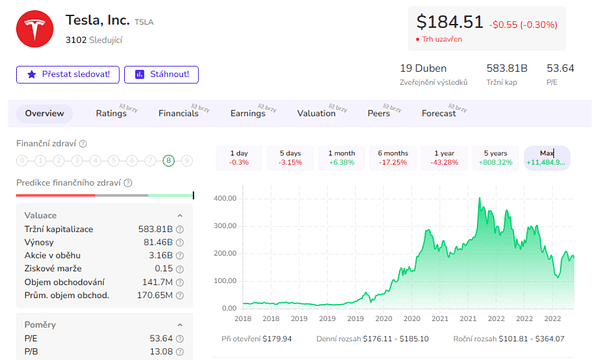The image size is (600, 360).
Task: Switch to the Financials tab
Action: click(x=178, y=114)
